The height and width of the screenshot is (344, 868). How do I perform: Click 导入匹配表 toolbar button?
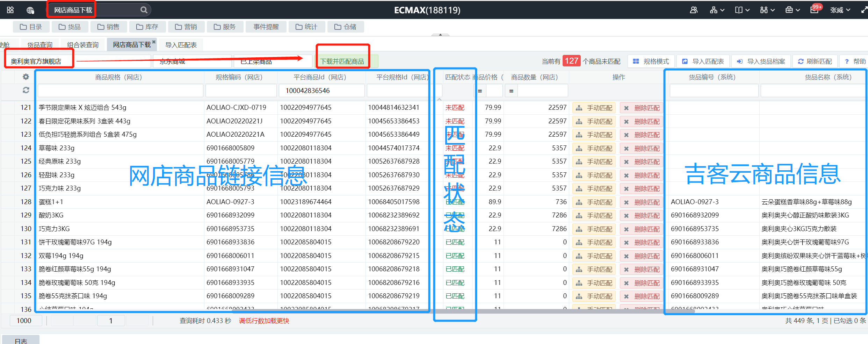(703, 61)
